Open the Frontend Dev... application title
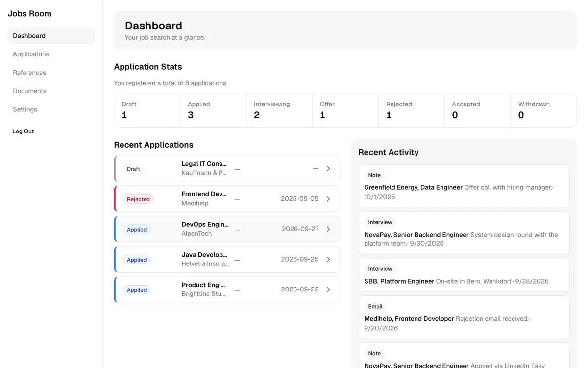The width and height of the screenshot is (588, 368). 204,194
